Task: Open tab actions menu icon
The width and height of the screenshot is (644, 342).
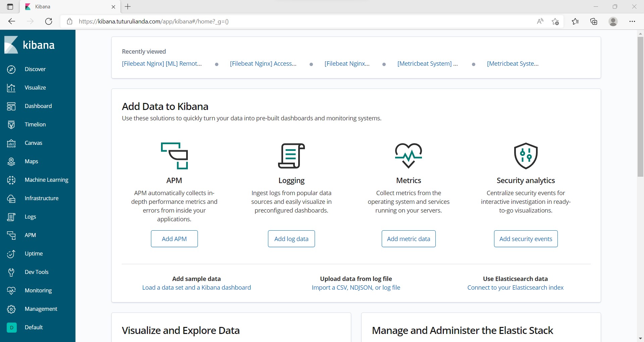Action: pyautogui.click(x=10, y=7)
